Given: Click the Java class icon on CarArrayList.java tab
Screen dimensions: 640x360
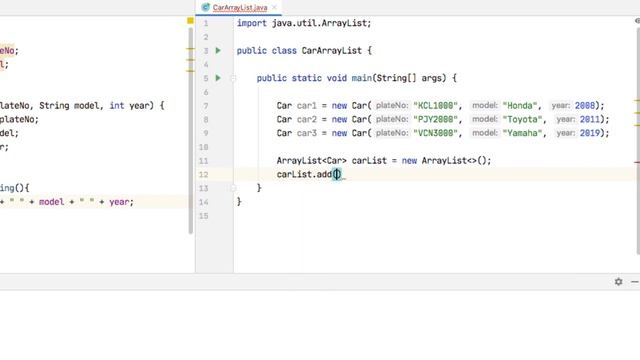Looking at the screenshot, I should [205, 7].
